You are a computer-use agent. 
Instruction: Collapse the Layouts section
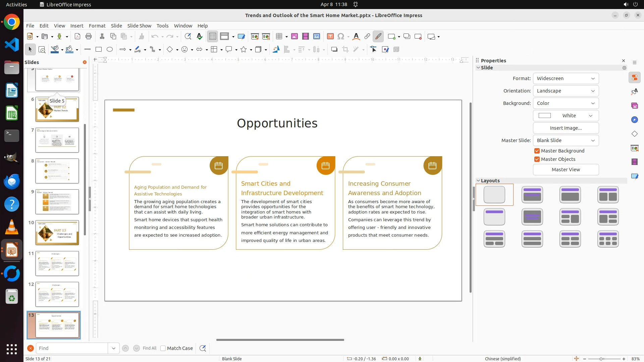(478, 181)
